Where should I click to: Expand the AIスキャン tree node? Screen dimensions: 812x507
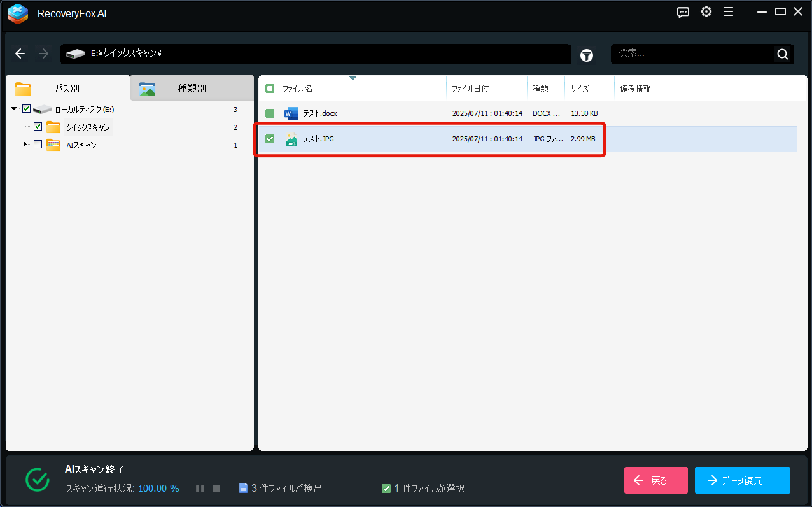click(x=25, y=145)
